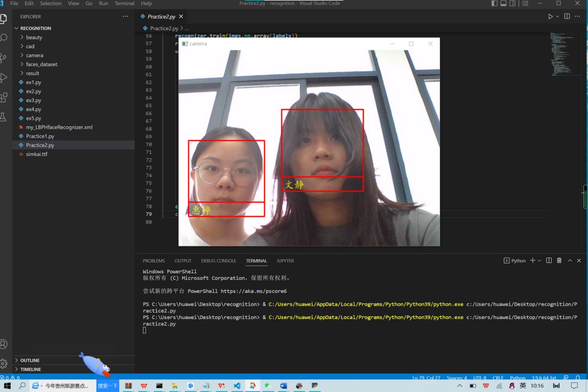
Task: Click the Python language mode in status bar
Action: click(517, 378)
